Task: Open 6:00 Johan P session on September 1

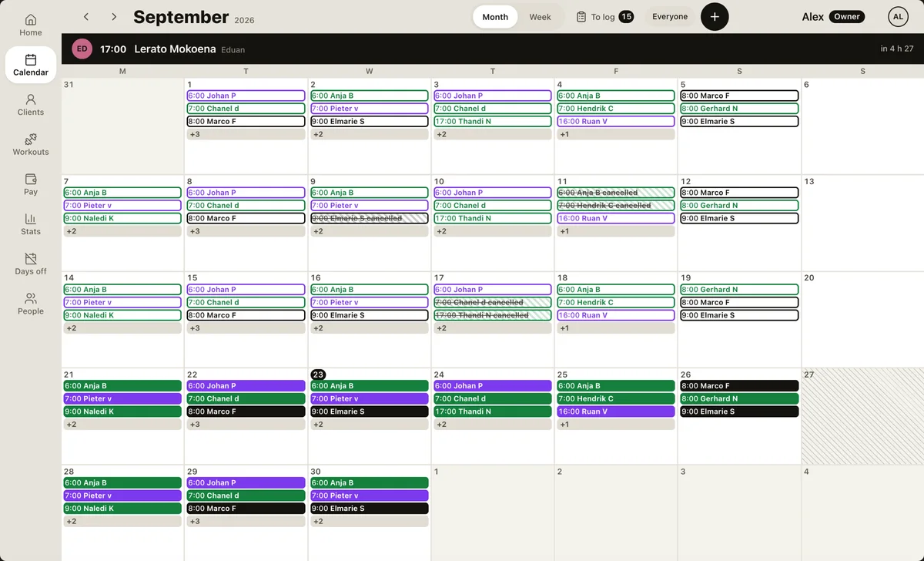Action: coord(246,96)
